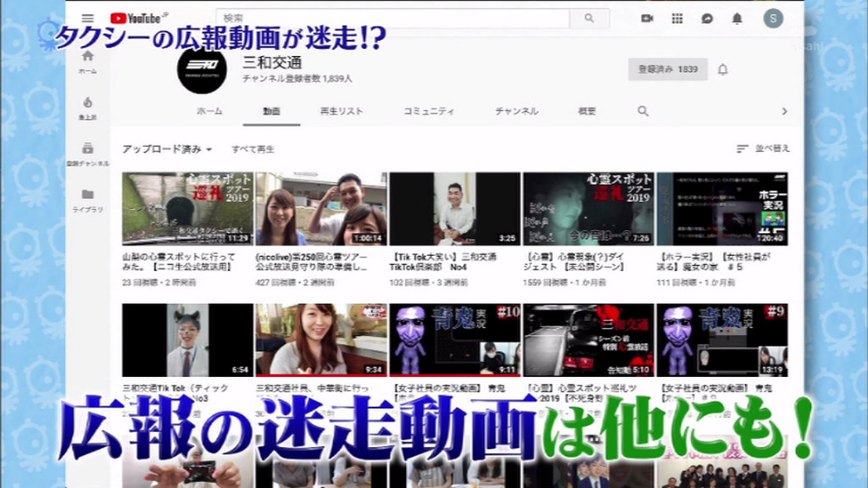The height and width of the screenshot is (488, 868).
Task: Expand the アップロード済み dropdown
Action: 167,149
